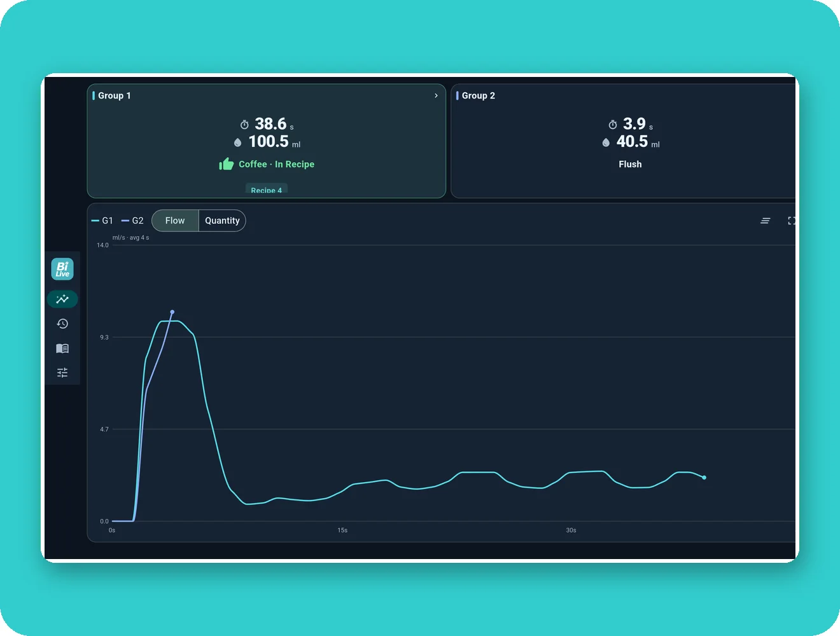Screen dimensions: 840x636
Task: Toggle the G2 series in the legend
Action: pos(132,221)
